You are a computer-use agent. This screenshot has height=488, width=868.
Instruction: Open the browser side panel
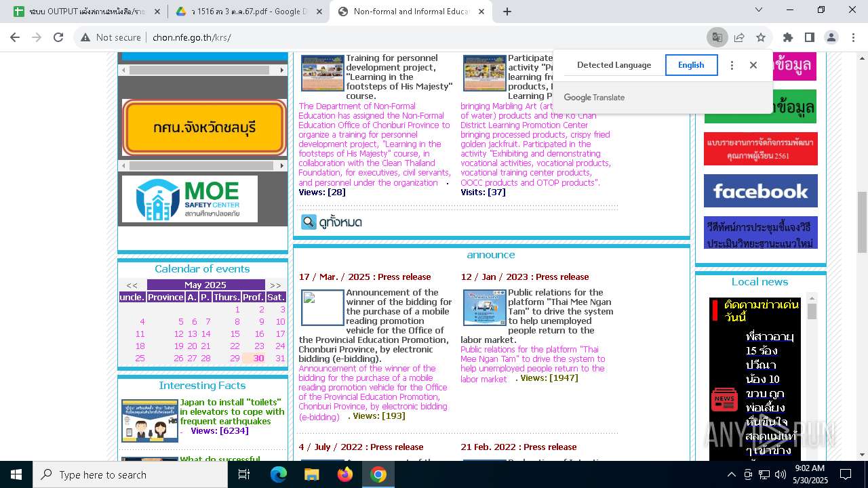809,37
